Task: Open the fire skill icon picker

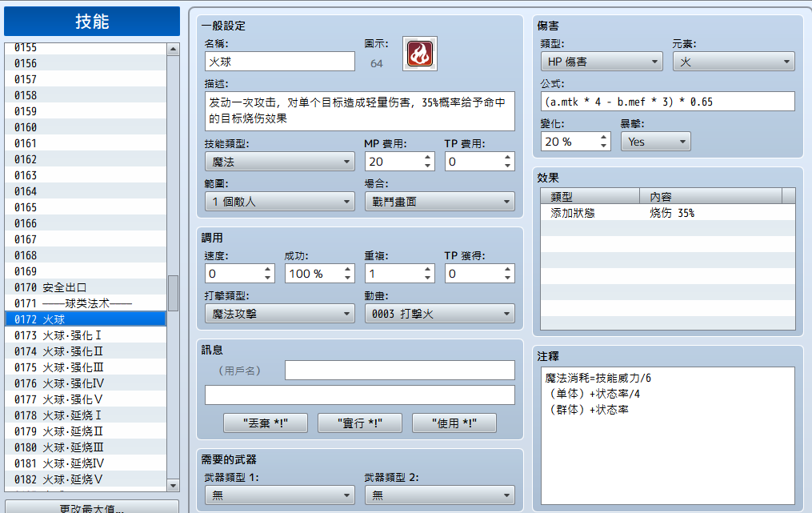Action: 420,54
